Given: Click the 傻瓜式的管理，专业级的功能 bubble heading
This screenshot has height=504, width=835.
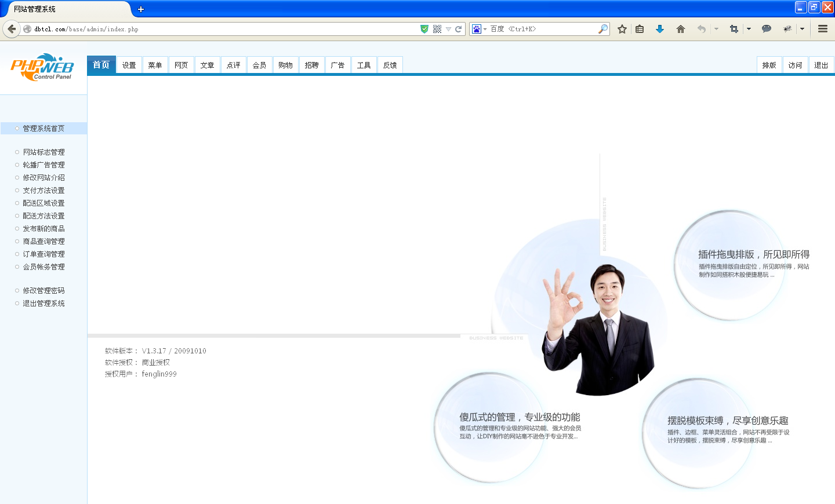Looking at the screenshot, I should 520,417.
